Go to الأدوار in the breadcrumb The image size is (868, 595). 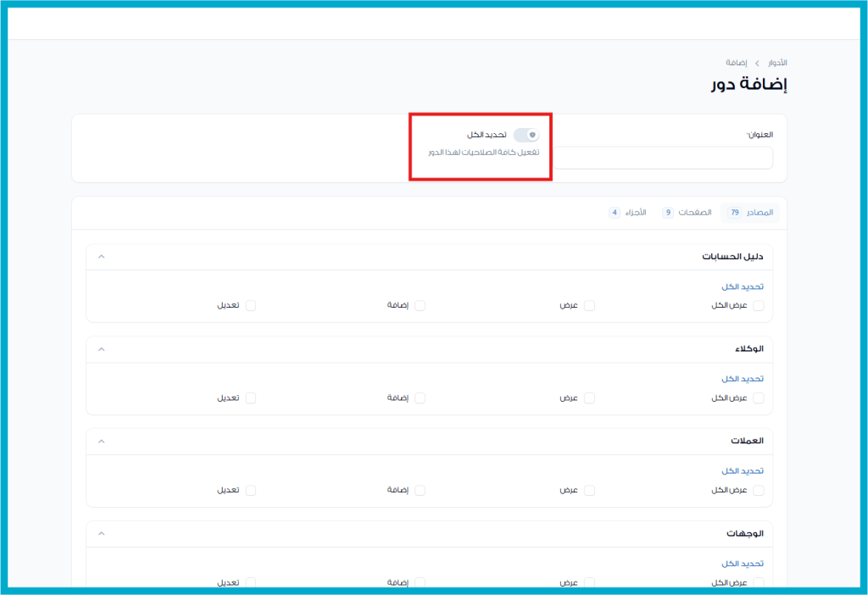pos(777,64)
